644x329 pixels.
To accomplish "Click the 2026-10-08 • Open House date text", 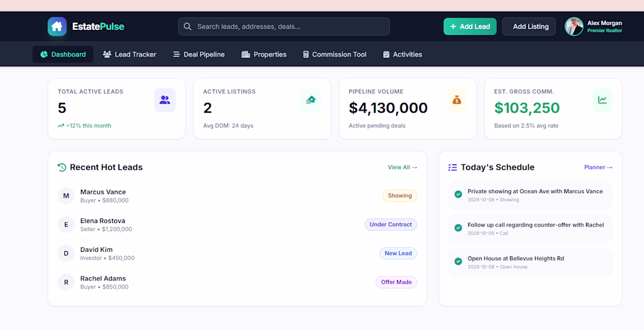I will pos(498,267).
